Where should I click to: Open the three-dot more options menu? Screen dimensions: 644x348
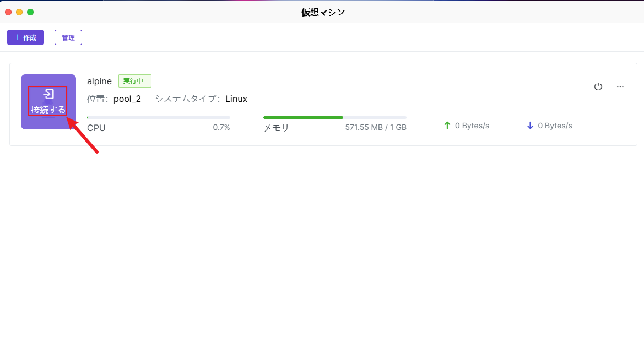click(620, 86)
